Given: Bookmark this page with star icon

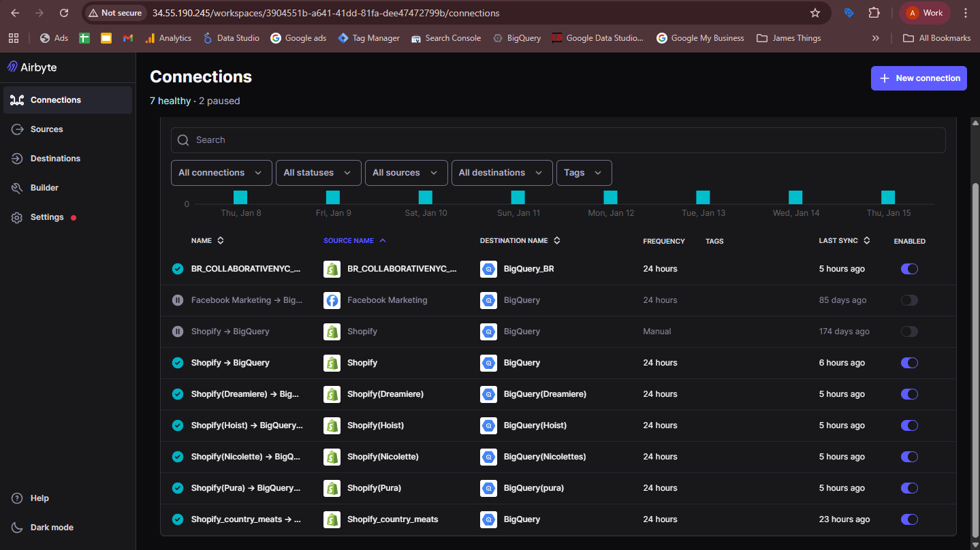Looking at the screenshot, I should [815, 13].
